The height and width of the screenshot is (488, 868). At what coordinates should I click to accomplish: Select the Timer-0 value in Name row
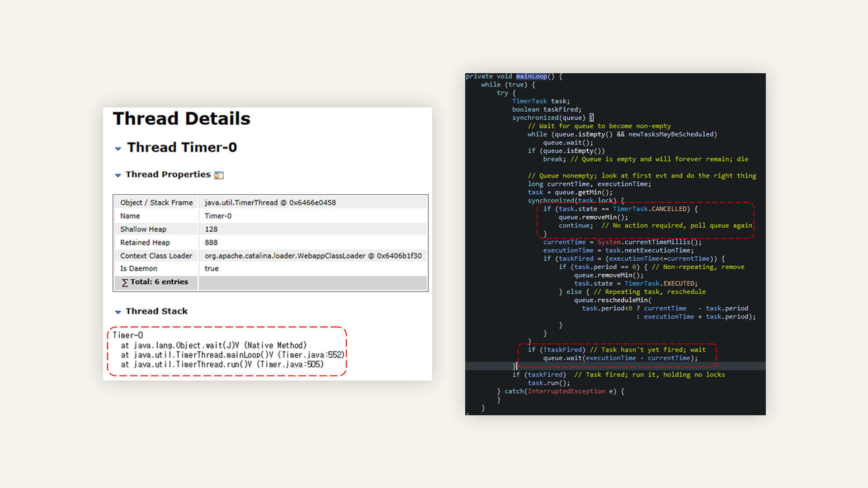pos(218,216)
